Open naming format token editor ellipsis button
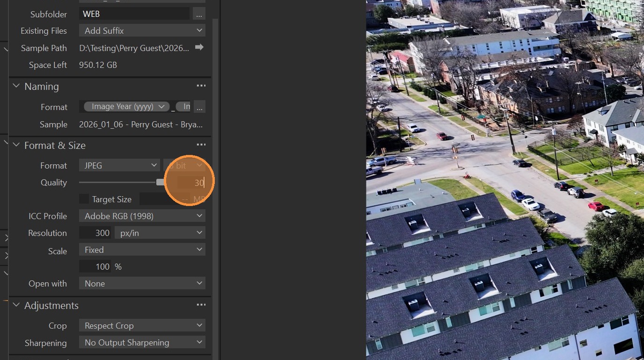 click(x=199, y=107)
